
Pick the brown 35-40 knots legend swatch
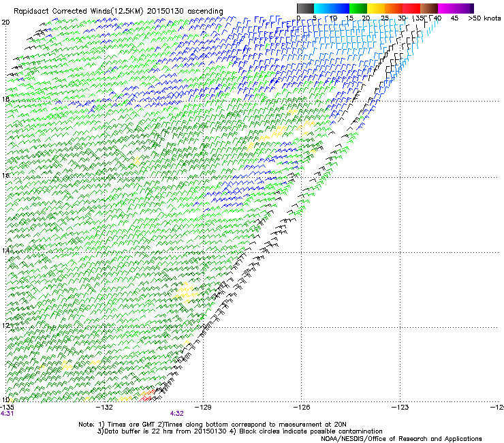point(429,8)
